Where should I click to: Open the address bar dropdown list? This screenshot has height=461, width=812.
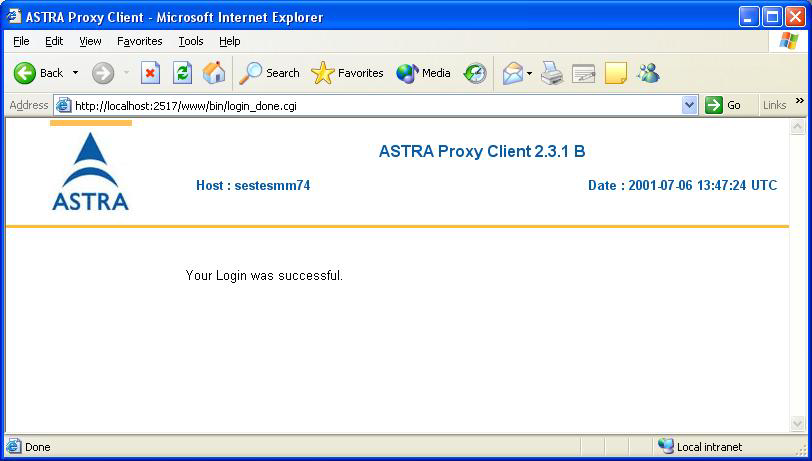pos(689,105)
